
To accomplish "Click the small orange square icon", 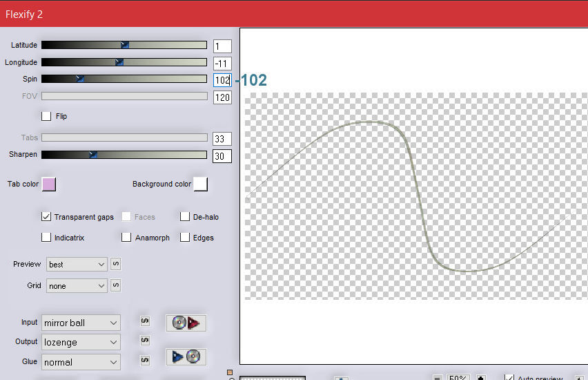I will [x=230, y=372].
